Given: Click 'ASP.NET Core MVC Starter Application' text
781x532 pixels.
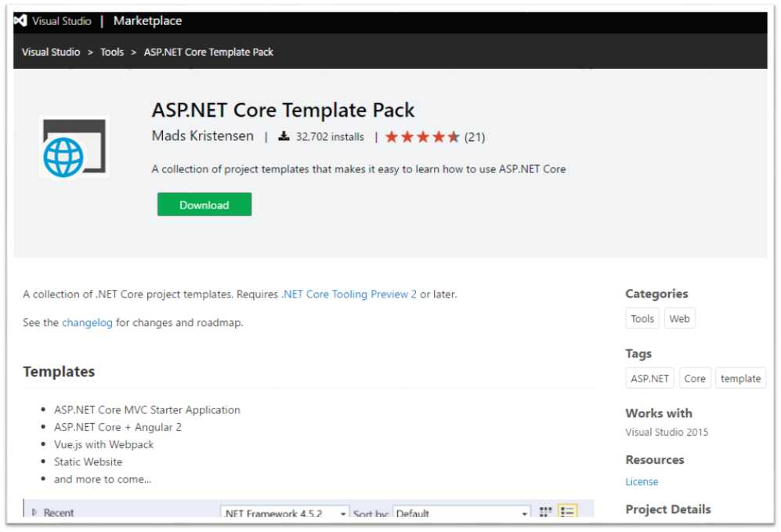Looking at the screenshot, I should click(x=147, y=410).
